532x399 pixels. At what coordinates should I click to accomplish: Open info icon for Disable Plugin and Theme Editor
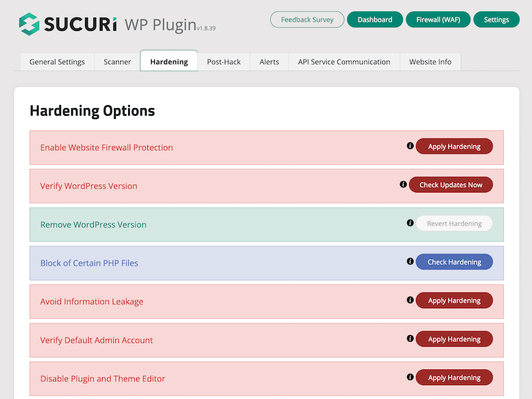410,377
